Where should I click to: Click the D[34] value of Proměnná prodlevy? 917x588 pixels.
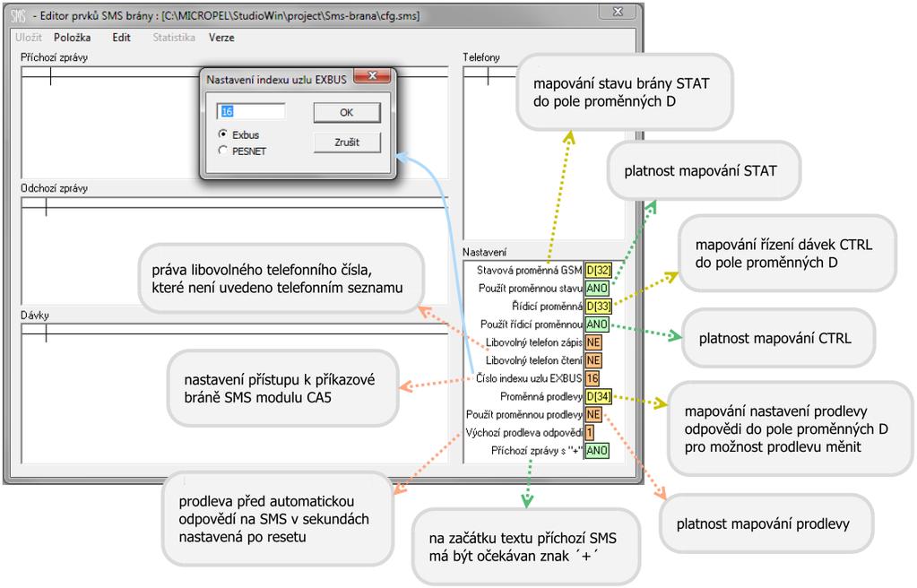[598, 397]
